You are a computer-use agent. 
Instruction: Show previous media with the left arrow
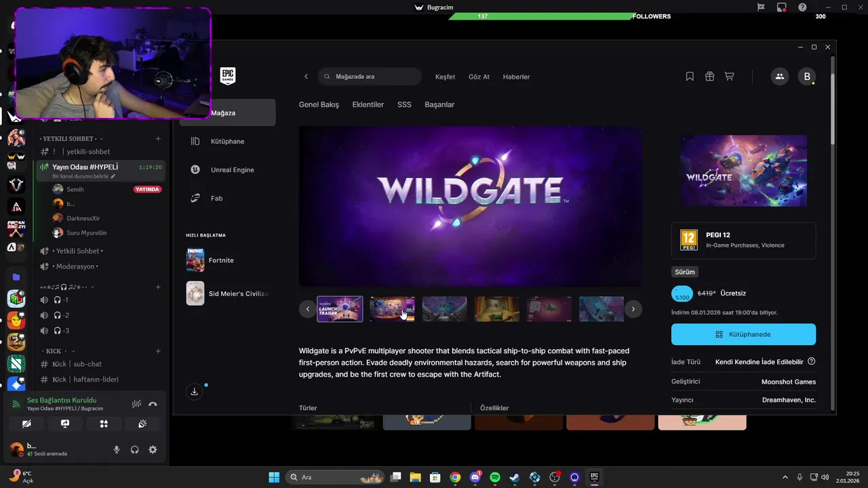tap(307, 309)
